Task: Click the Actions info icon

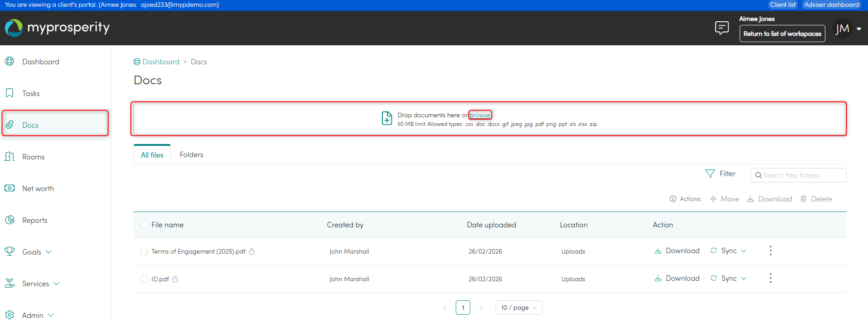Action: [673, 199]
